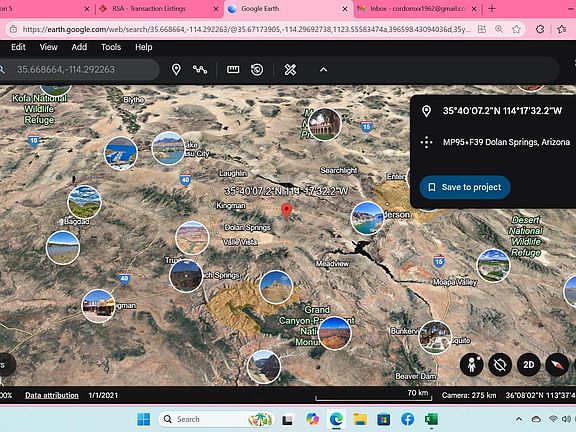Open the favorites list icon
The height and width of the screenshot is (432, 576).
tap(561, 29)
